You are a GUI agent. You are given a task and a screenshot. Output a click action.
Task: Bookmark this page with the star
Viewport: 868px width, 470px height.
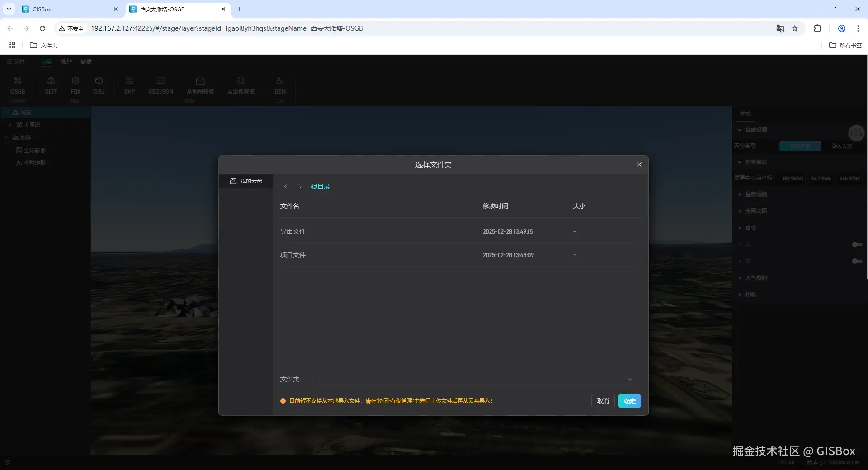coord(795,28)
